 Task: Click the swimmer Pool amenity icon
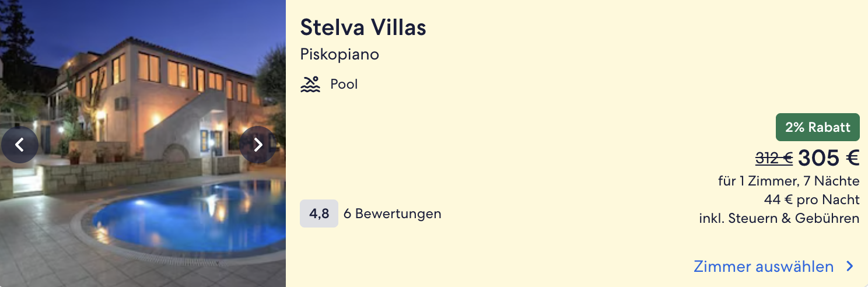coord(310,85)
